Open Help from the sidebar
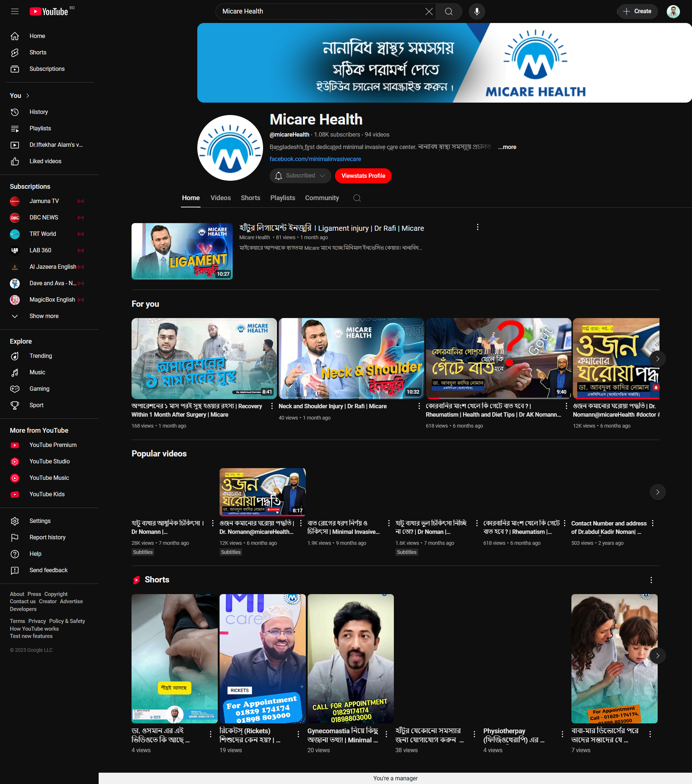 point(49,554)
